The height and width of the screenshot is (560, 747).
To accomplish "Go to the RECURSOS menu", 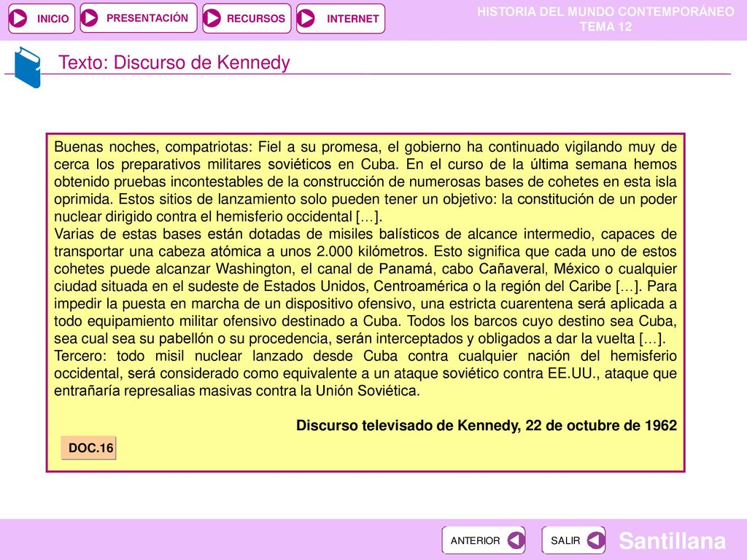I will click(247, 18).
